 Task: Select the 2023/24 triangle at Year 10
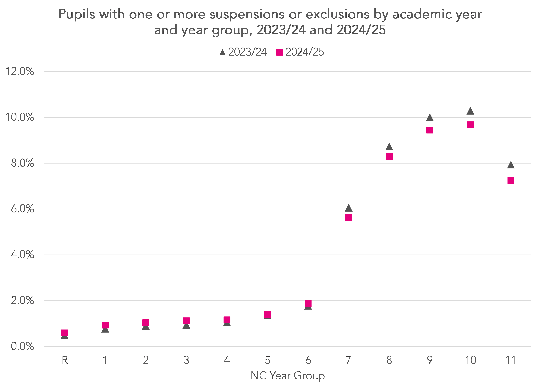click(470, 111)
